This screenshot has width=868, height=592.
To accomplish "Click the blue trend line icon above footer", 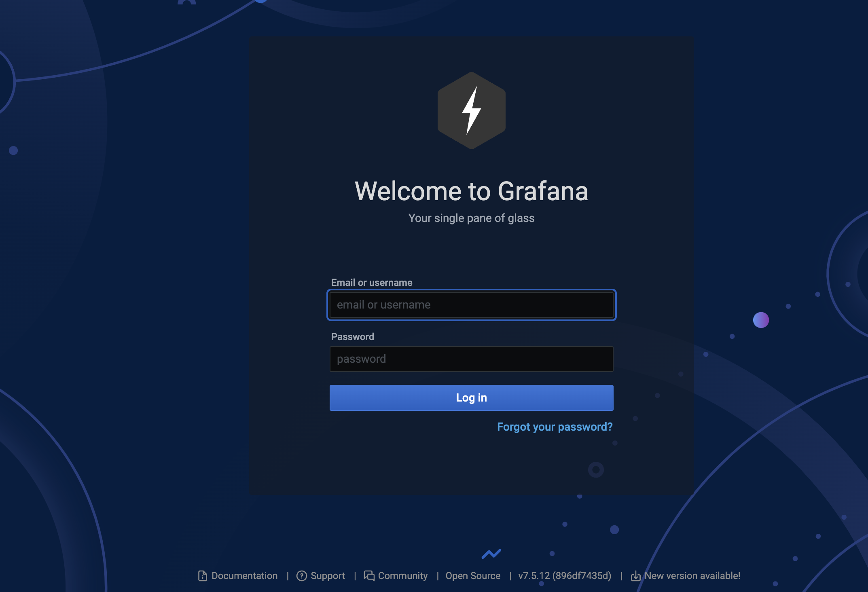I will (491, 554).
